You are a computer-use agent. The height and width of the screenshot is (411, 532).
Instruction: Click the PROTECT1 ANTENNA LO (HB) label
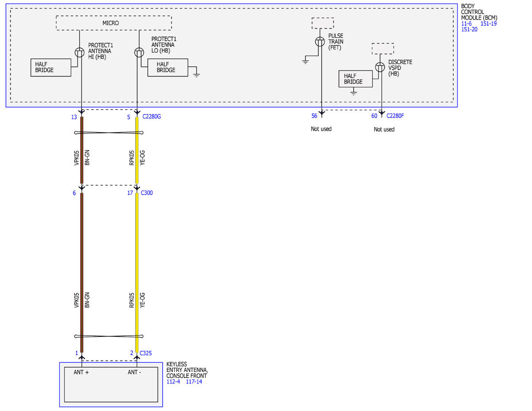coord(164,45)
